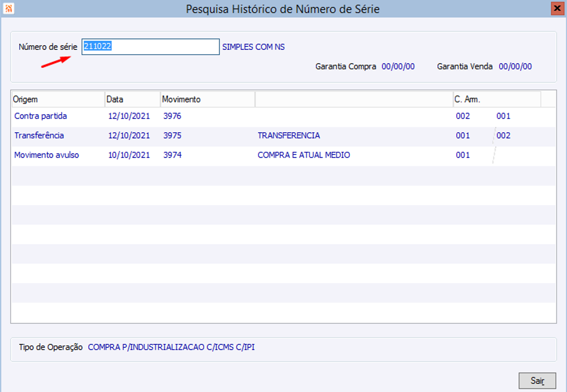Click the Garantia Compra label
Viewport: 567px width, 392px height.
click(346, 66)
